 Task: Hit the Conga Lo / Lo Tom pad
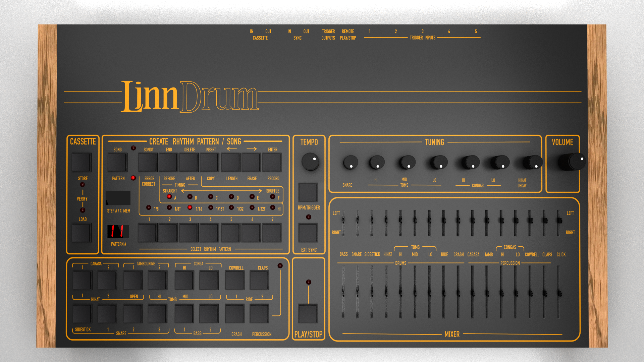click(209, 281)
